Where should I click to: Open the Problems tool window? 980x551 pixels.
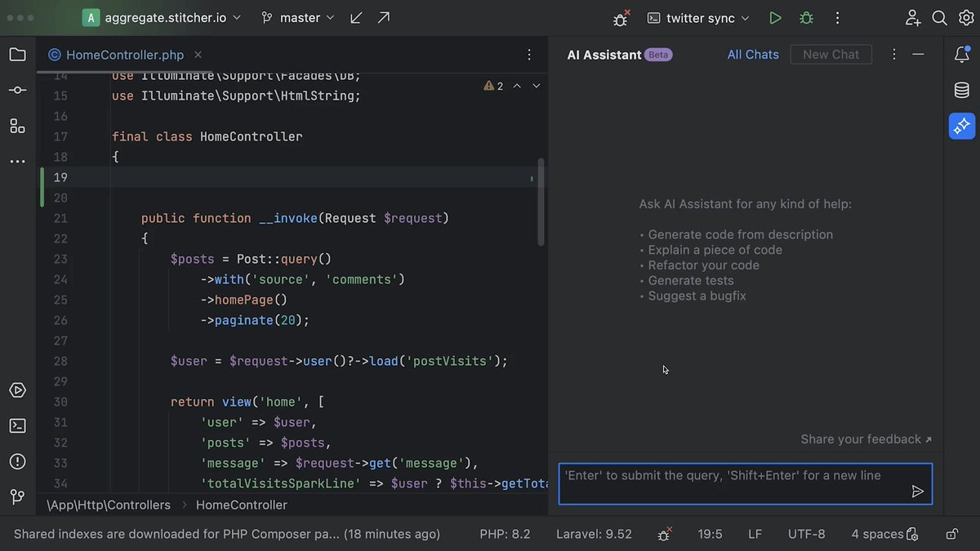(x=19, y=460)
